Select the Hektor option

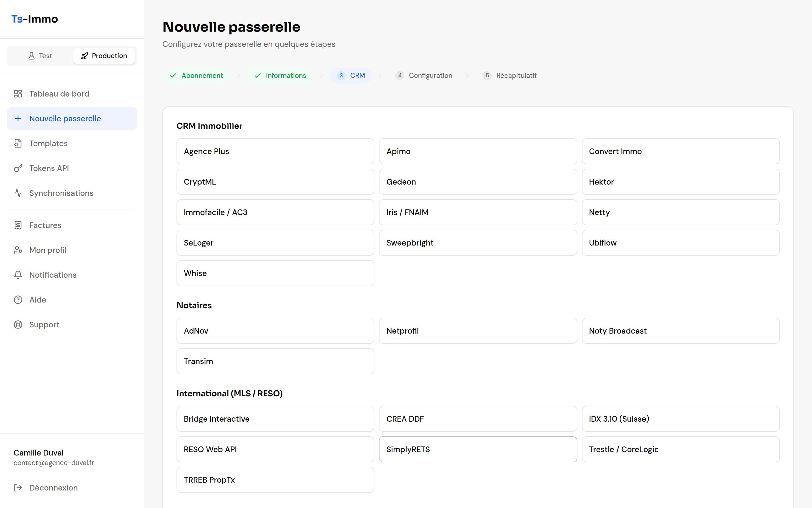[x=680, y=182]
